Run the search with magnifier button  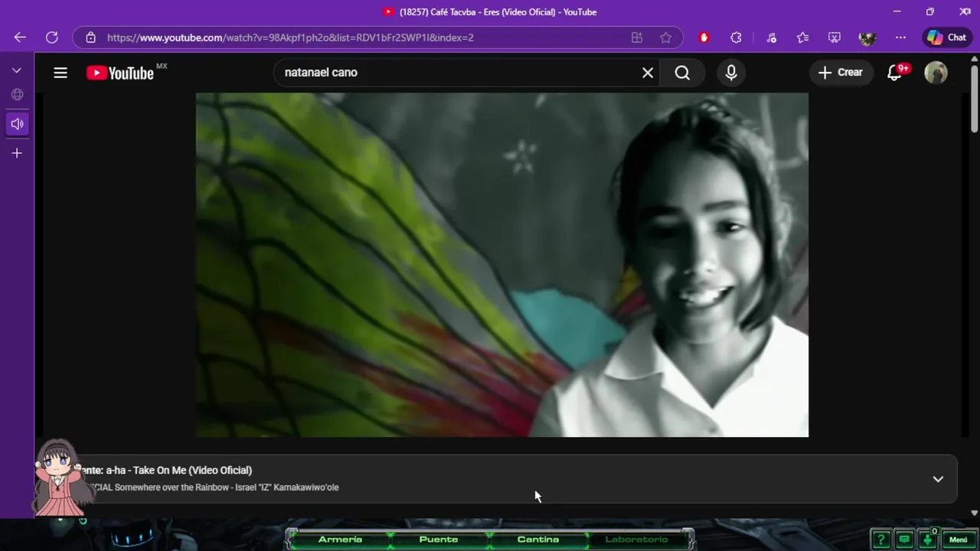(x=682, y=73)
